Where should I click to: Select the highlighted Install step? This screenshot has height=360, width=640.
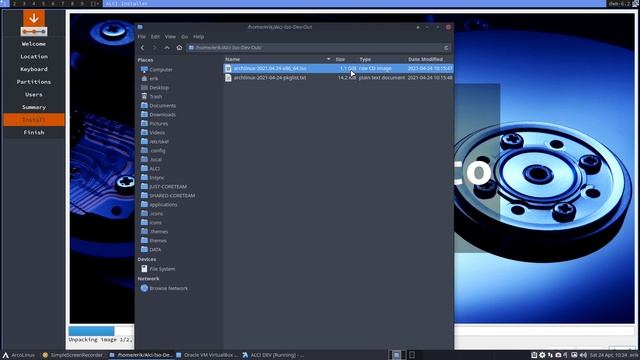coord(34,120)
